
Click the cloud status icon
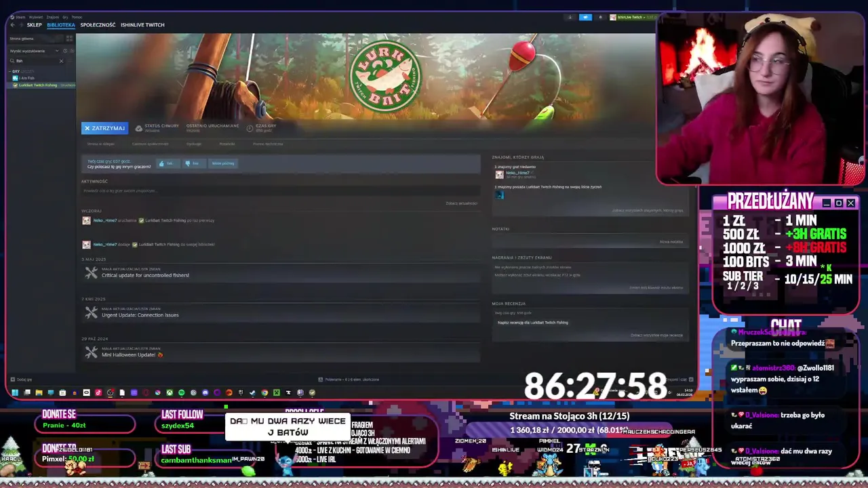[x=139, y=128]
